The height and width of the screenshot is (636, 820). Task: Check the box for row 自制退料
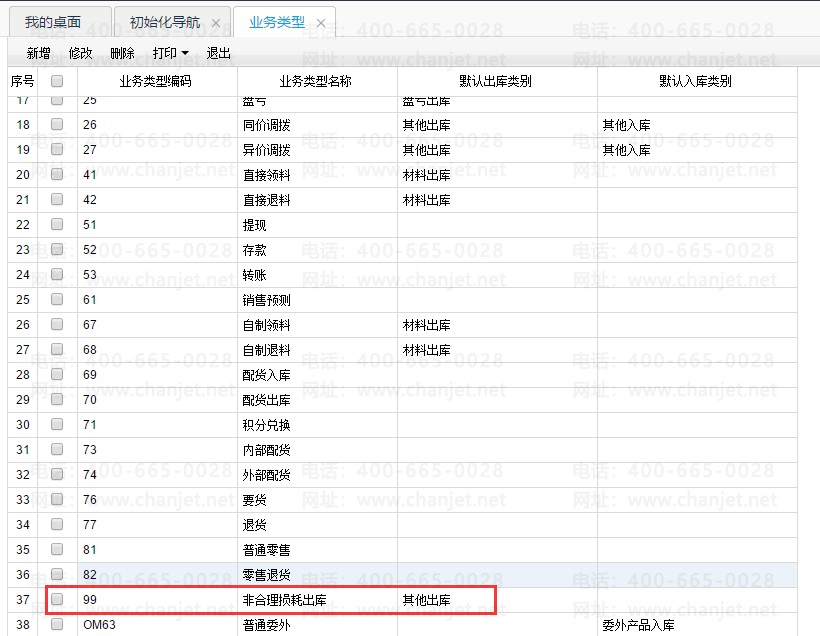tap(57, 349)
